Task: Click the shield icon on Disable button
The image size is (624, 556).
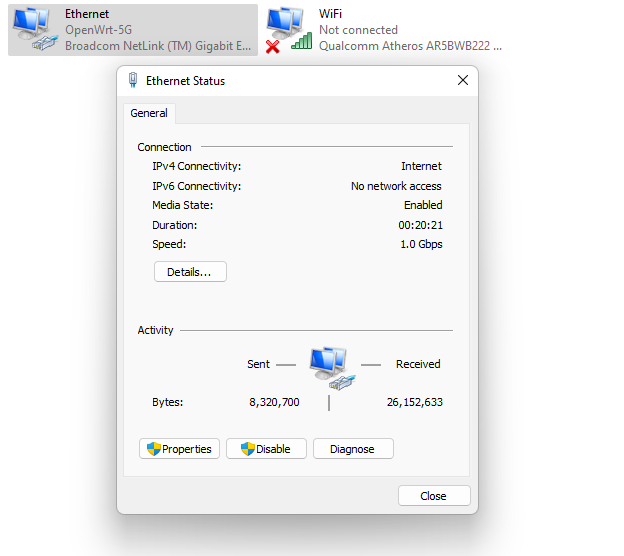Action: [x=247, y=449]
